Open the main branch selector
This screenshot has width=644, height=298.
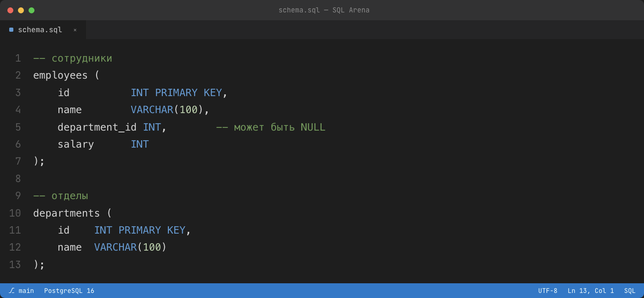21,291
